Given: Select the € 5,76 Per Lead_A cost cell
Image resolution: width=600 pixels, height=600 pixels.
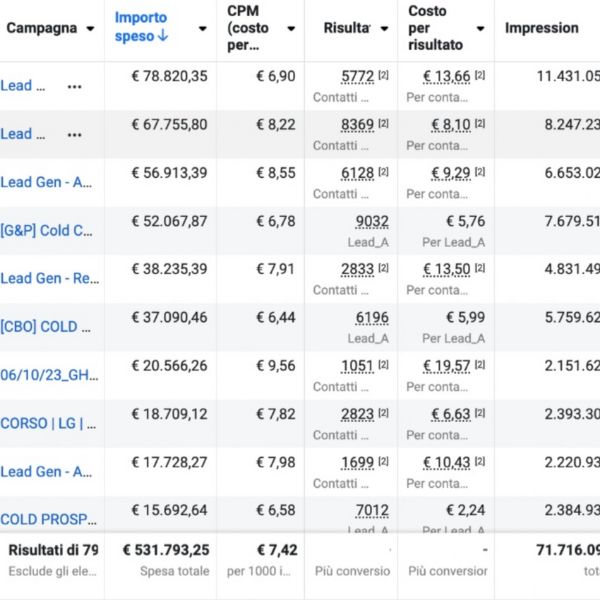Looking at the screenshot, I should pos(466,221).
